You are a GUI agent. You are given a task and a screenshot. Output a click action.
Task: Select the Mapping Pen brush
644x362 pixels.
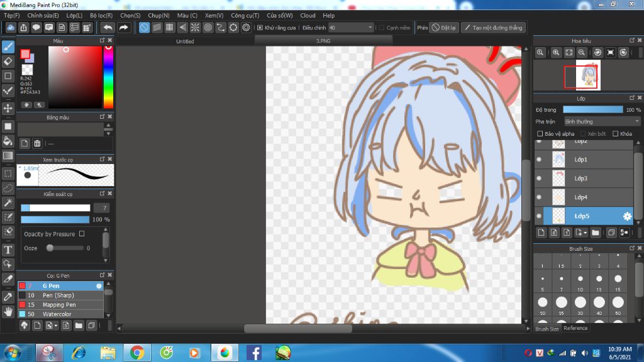tap(60, 305)
